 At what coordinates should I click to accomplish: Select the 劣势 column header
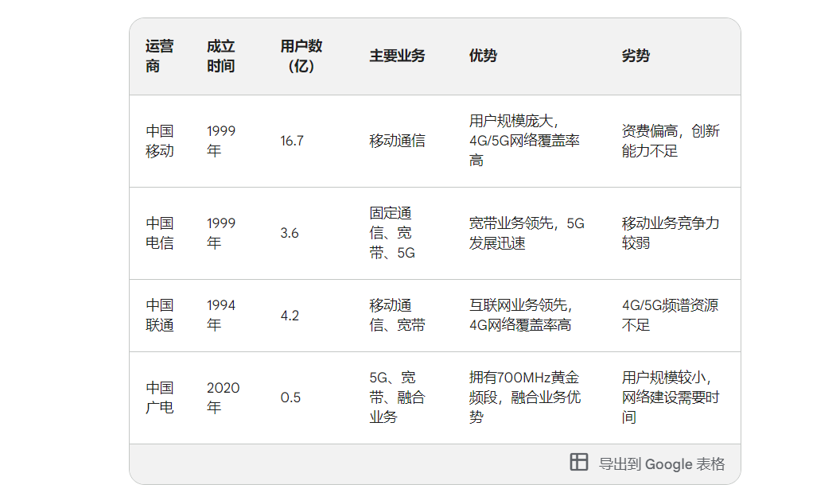636,56
